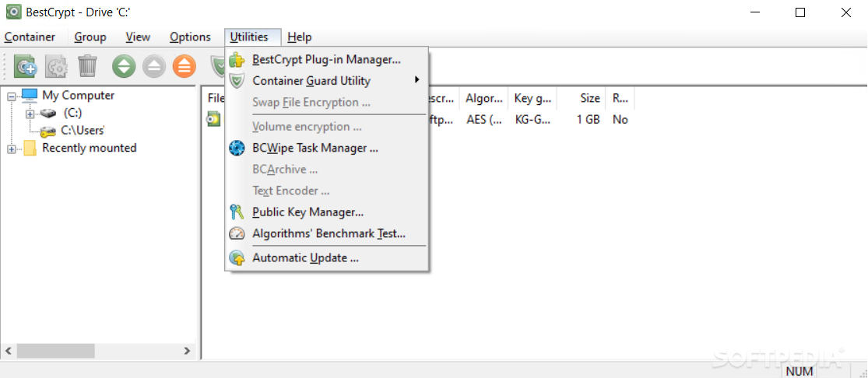
Task: Click the trash can delete icon
Action: [87, 66]
